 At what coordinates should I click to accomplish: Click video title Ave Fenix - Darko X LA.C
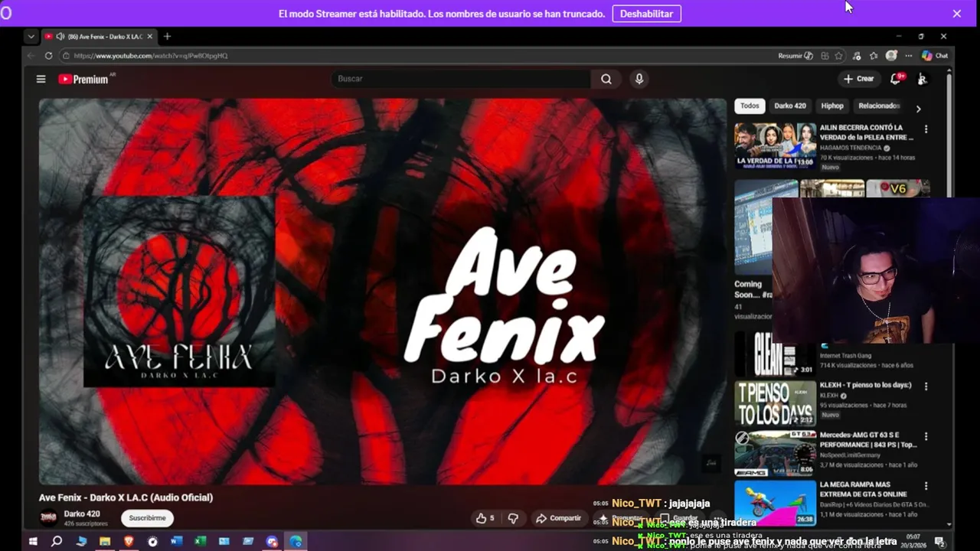pyautogui.click(x=126, y=497)
